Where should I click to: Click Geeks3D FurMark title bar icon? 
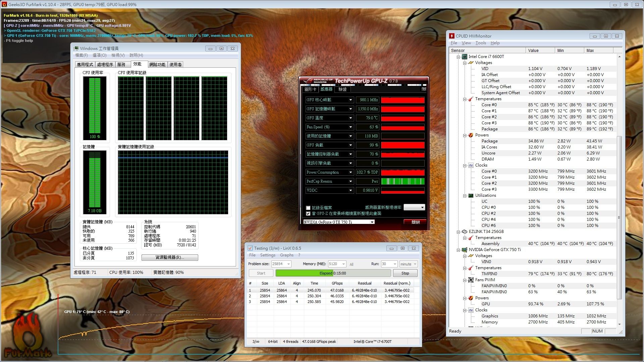point(4,5)
